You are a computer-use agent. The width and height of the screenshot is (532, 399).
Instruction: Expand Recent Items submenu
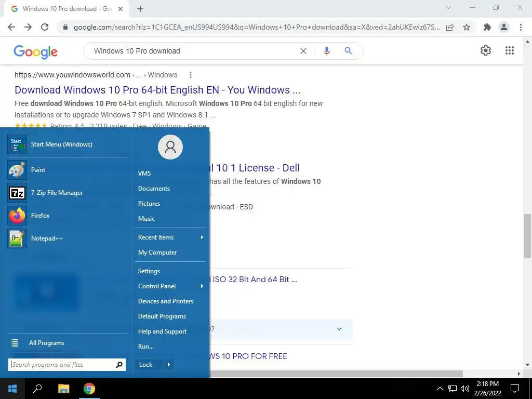click(x=170, y=237)
